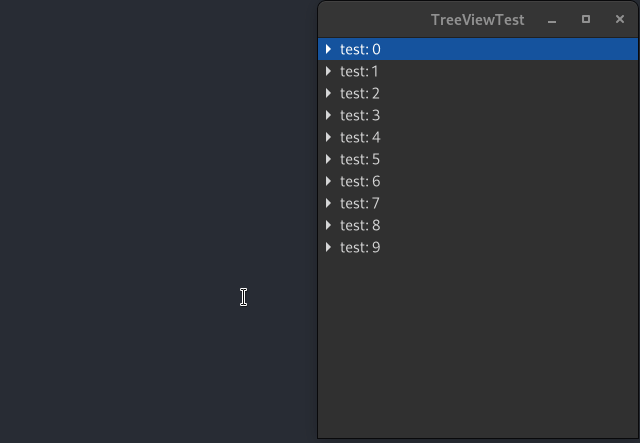
Task: Close the TreeViewTest window
Action: point(620,19)
